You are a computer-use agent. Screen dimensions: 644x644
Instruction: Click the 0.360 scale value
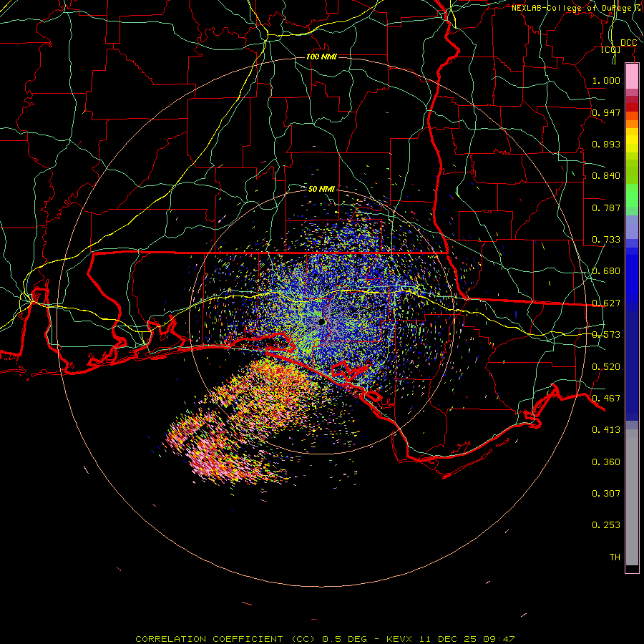point(606,462)
